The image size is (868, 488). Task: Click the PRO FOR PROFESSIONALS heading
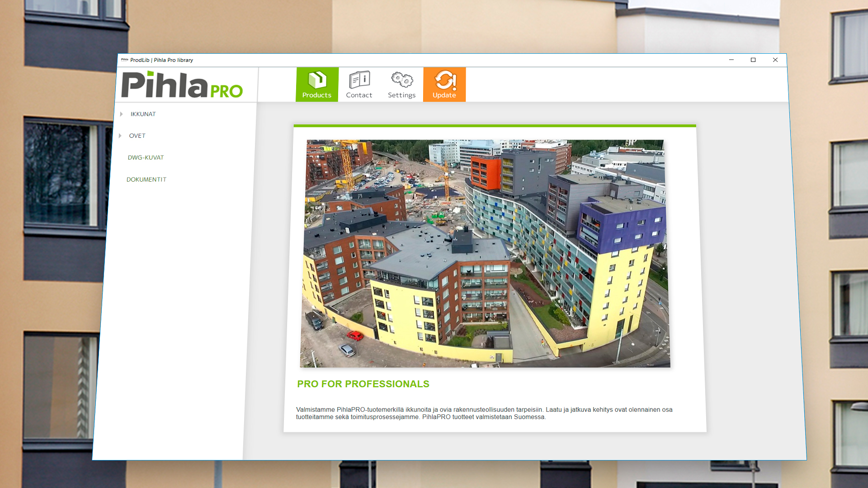point(363,384)
